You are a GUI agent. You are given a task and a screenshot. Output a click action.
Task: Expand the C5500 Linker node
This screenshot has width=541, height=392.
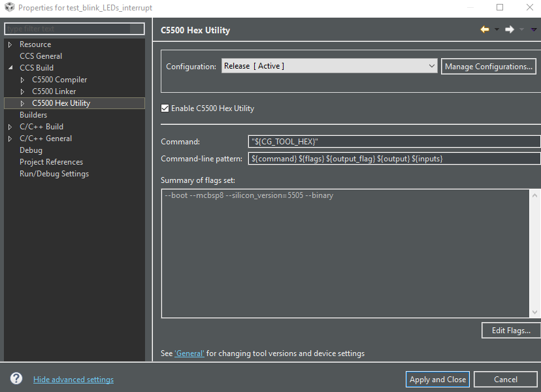(22, 91)
